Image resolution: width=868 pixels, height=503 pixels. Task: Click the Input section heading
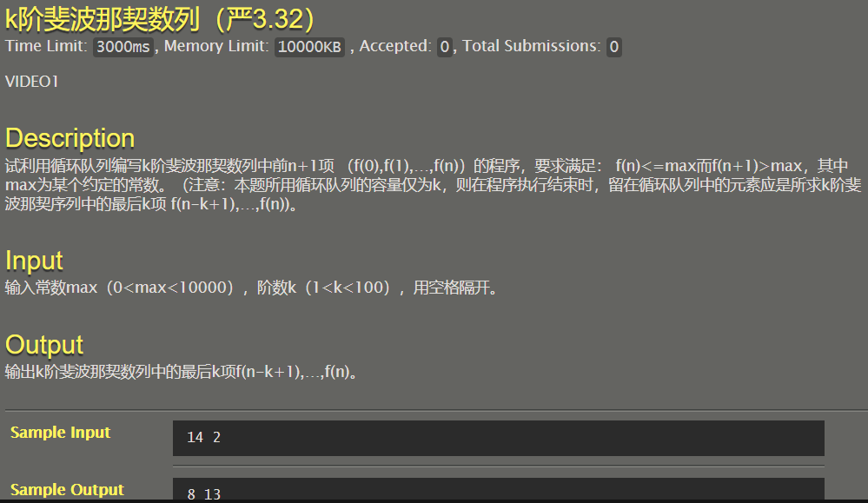point(34,261)
